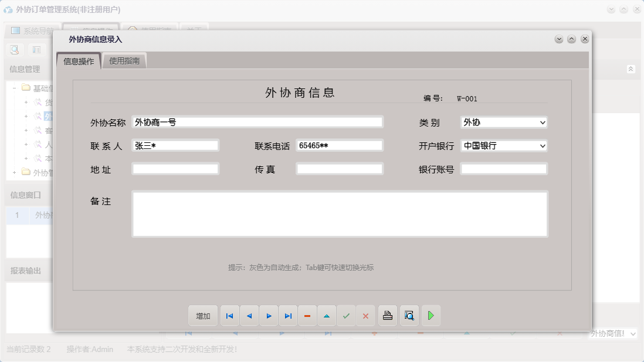Image resolution: width=644 pixels, height=362 pixels.
Task: Confirm the record changes
Action: pyautogui.click(x=346, y=316)
